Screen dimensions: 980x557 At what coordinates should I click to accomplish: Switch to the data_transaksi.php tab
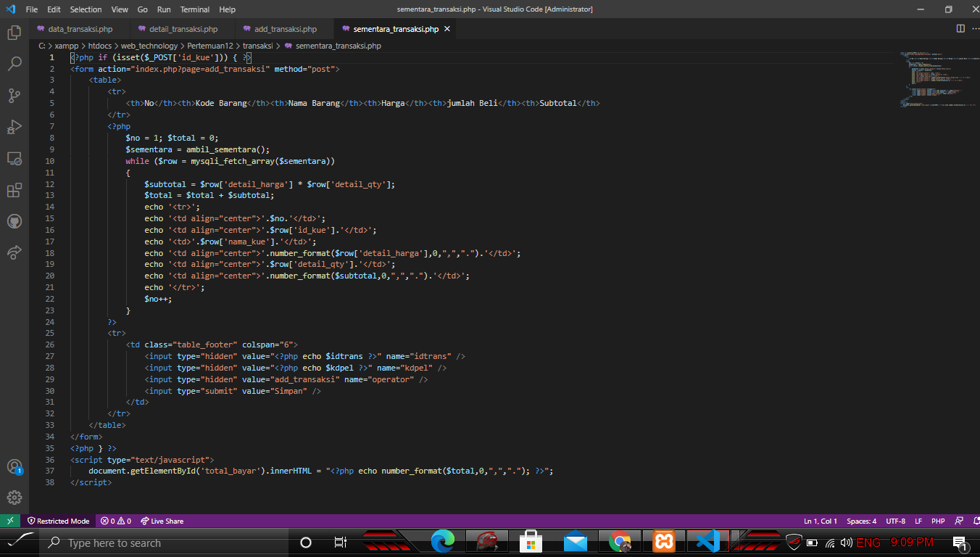pos(80,29)
